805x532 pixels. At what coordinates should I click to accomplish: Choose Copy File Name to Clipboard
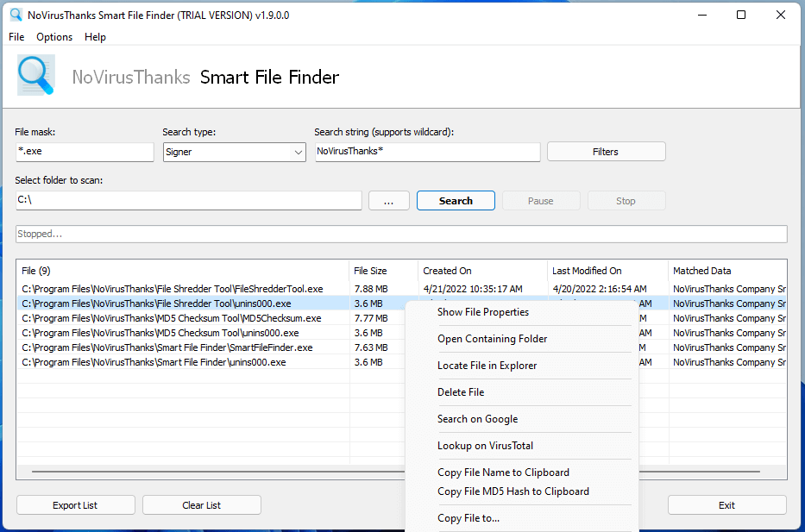[x=503, y=472]
